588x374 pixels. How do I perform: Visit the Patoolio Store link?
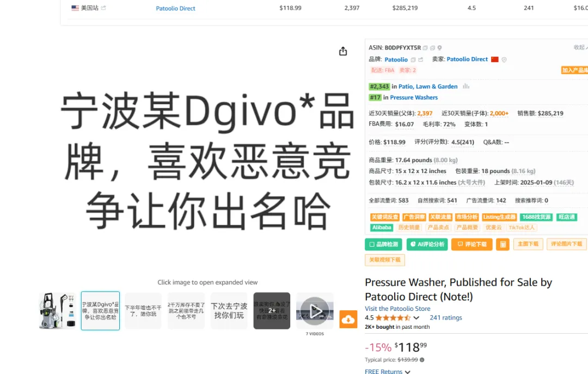tap(397, 309)
